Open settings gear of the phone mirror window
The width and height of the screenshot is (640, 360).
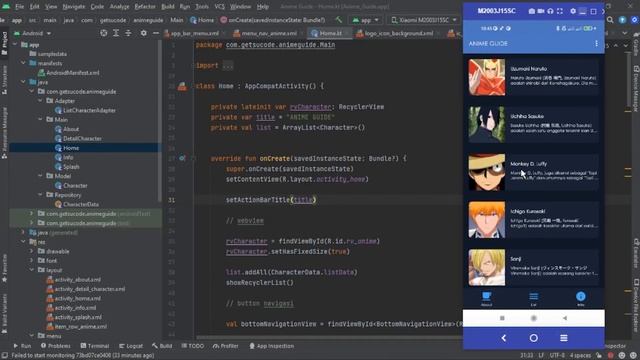point(573,11)
